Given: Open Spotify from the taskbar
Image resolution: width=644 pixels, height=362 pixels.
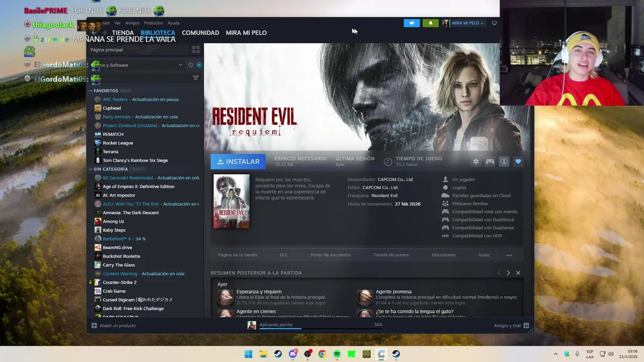Looking at the screenshot, I should point(337,354).
